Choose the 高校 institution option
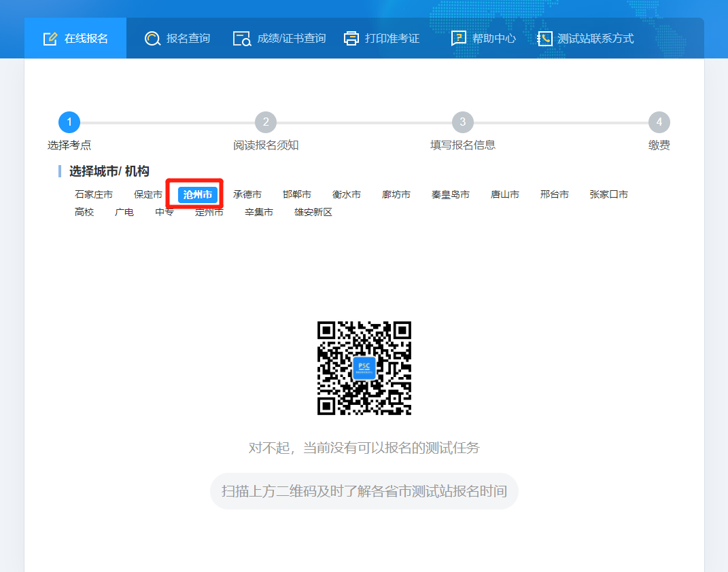The height and width of the screenshot is (572, 728). (84, 212)
